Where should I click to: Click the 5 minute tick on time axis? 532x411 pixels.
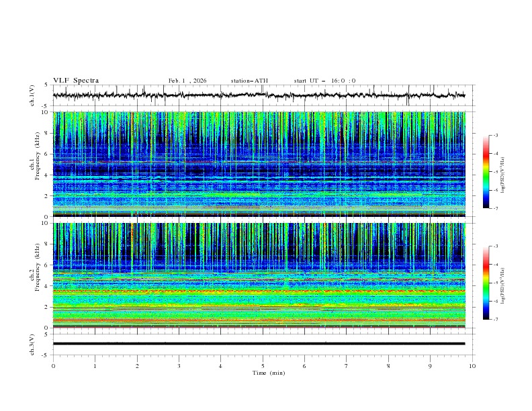click(x=263, y=366)
